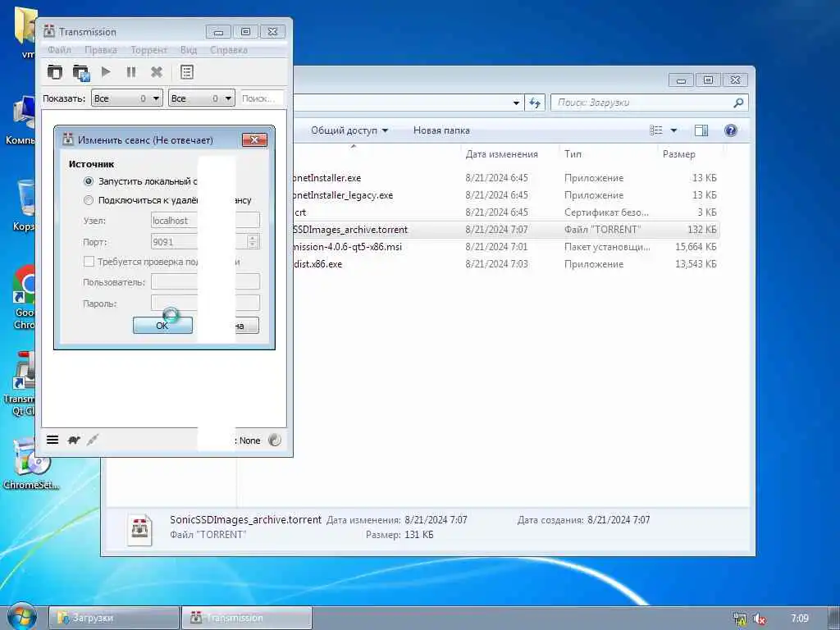Click the network tray icon
Viewport: 840px width, 630px height.
coord(740,619)
